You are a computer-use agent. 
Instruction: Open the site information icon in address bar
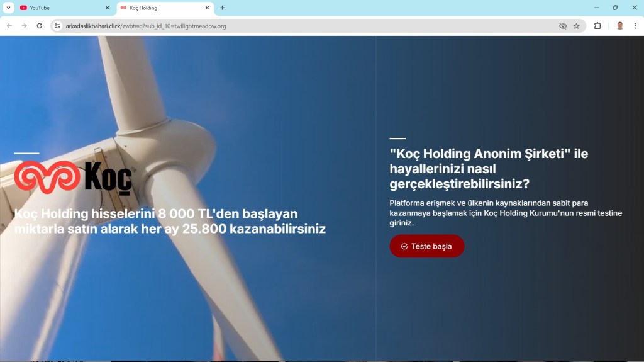(57, 26)
